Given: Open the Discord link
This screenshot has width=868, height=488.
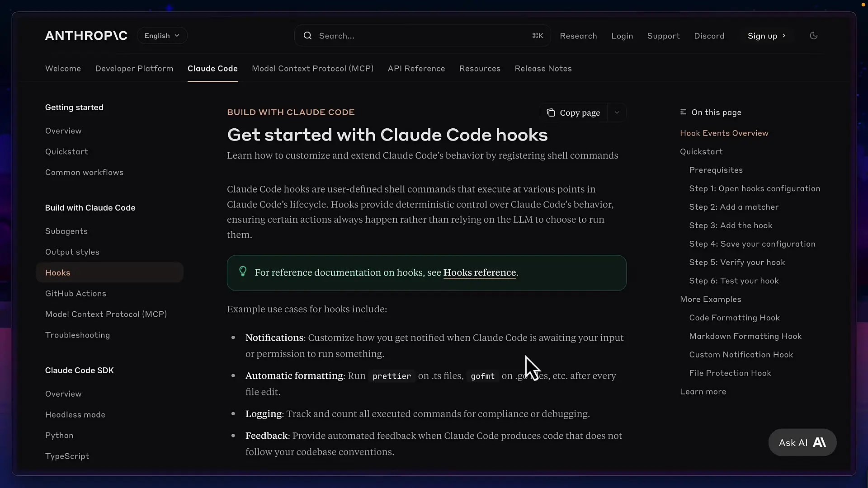Looking at the screenshot, I should 709,36.
